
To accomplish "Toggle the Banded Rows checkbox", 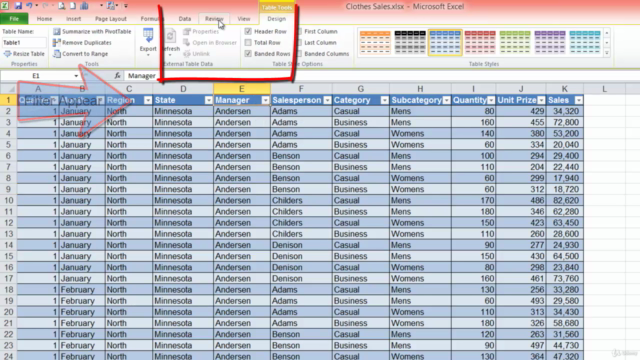I will coord(248,53).
